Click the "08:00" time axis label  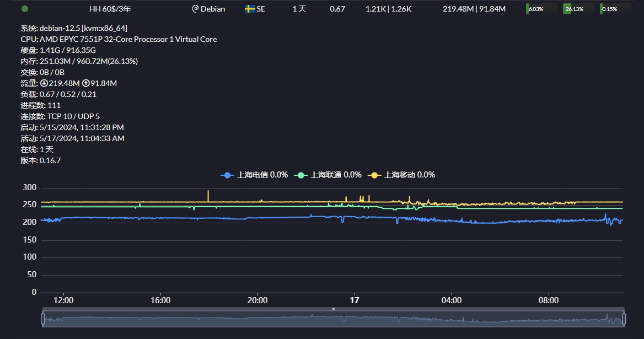click(549, 300)
